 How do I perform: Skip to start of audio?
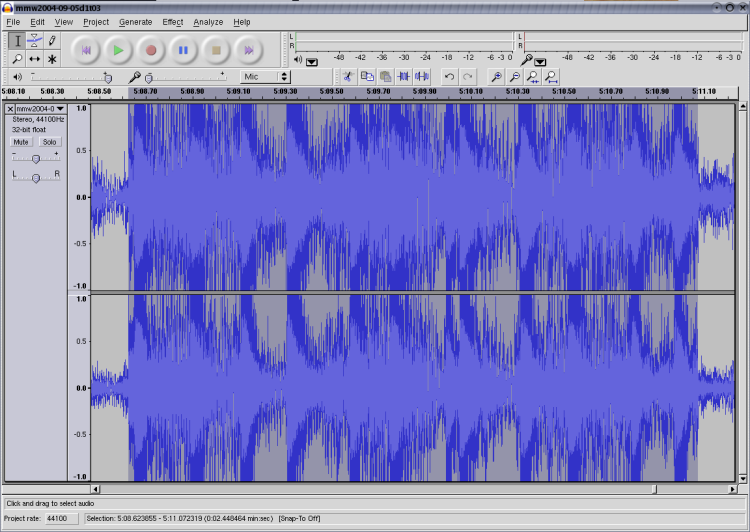click(86, 50)
